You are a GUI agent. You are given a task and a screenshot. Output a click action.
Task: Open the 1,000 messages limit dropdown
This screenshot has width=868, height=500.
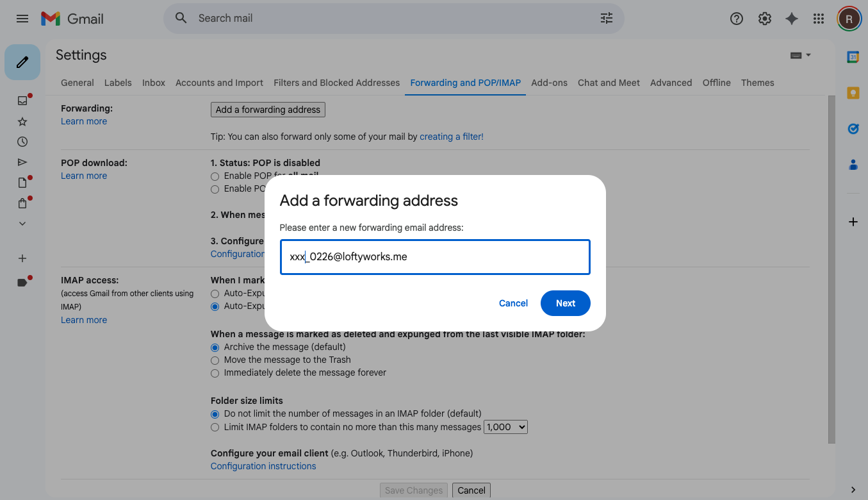505,427
